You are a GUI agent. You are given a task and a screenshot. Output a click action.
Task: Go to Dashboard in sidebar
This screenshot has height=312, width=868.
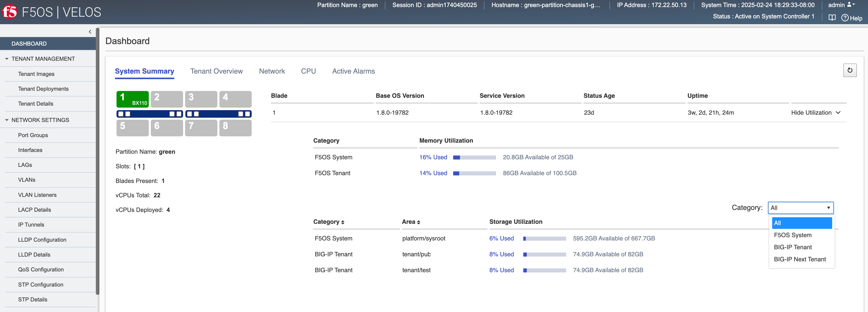coord(48,44)
